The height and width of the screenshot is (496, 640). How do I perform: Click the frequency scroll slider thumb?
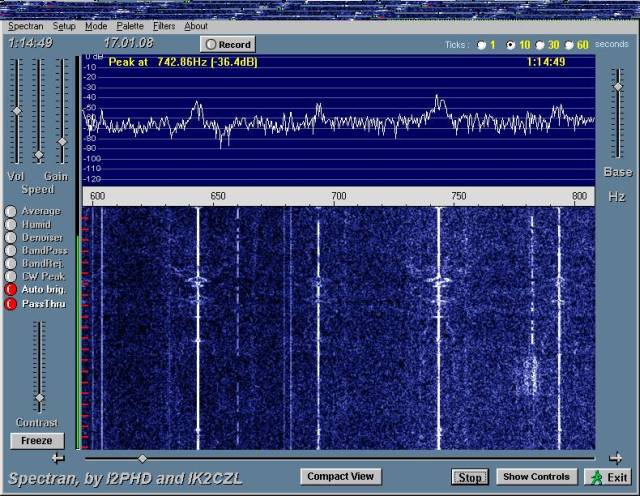142,459
